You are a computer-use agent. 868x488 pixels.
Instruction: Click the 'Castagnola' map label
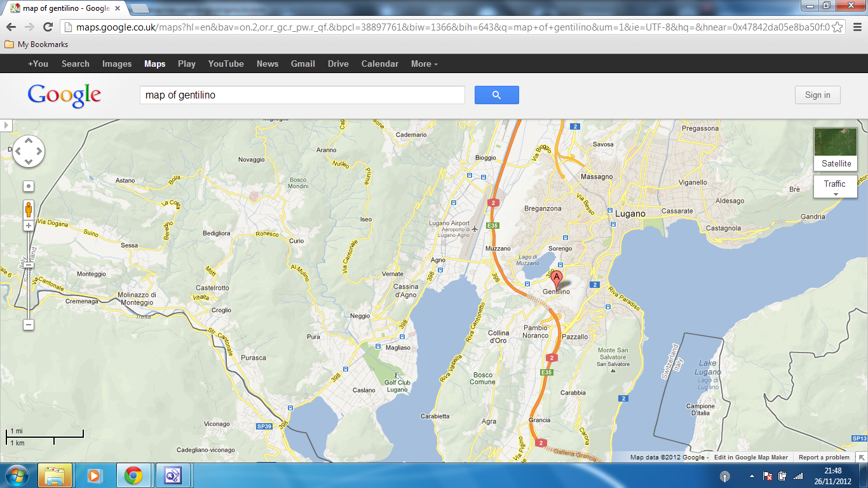[723, 228]
